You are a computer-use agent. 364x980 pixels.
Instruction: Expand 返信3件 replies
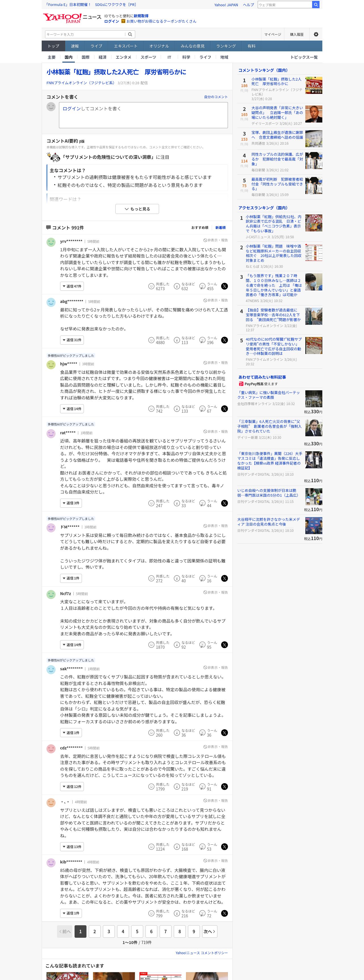(71, 503)
